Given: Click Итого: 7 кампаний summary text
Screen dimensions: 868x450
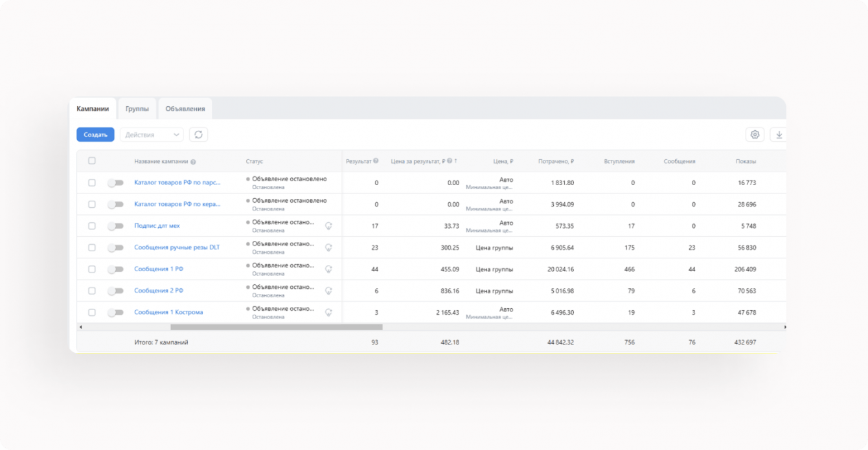Looking at the screenshot, I should [161, 342].
